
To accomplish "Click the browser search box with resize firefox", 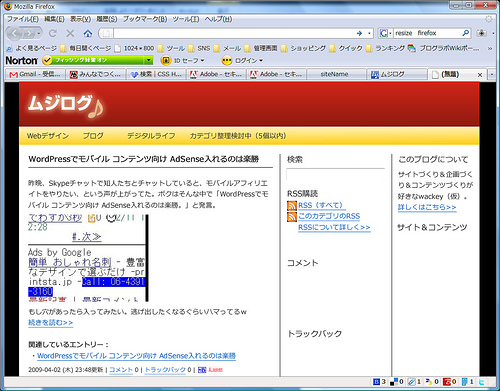I will pyautogui.click(x=427, y=33).
